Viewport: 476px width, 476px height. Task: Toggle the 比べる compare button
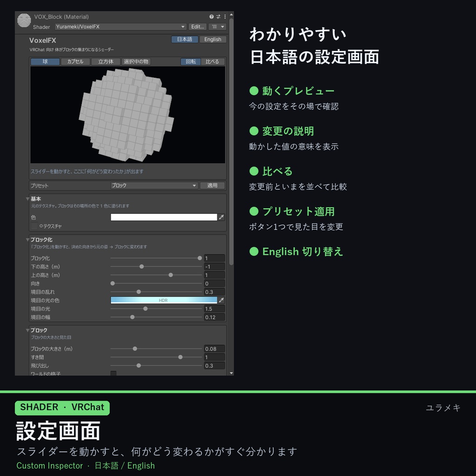212,62
